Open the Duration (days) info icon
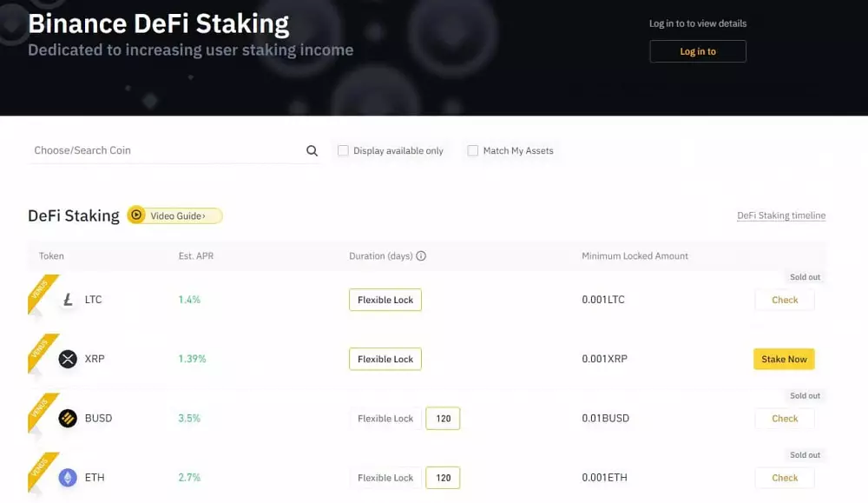The height and width of the screenshot is (503, 868). tap(421, 255)
